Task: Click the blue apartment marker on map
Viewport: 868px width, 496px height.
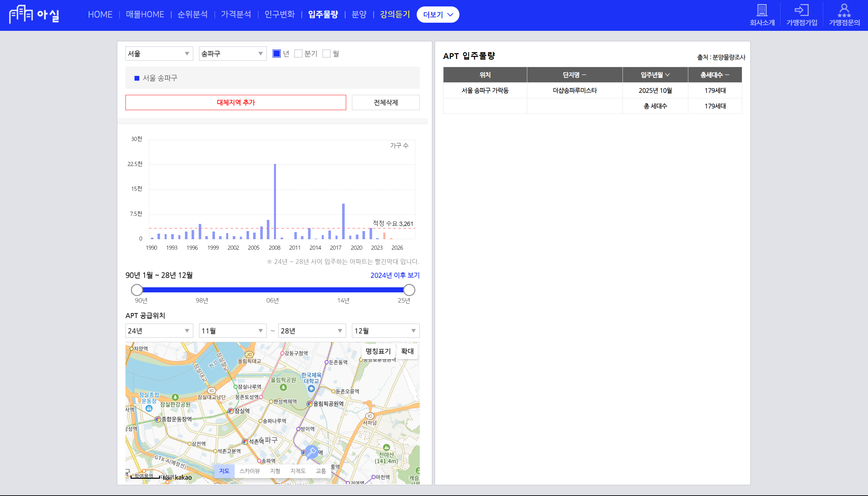Action: point(311,452)
